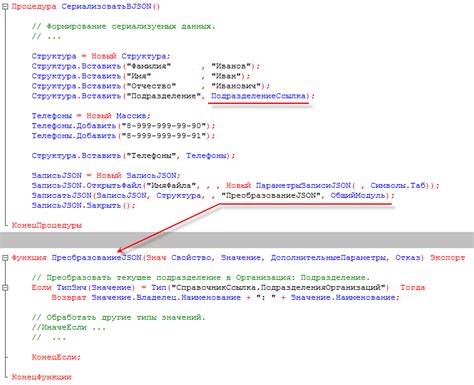Click the commented '//ИначеЕсли ...' line
Image resolution: width=474 pixels, height=385 pixels.
click(x=69, y=327)
